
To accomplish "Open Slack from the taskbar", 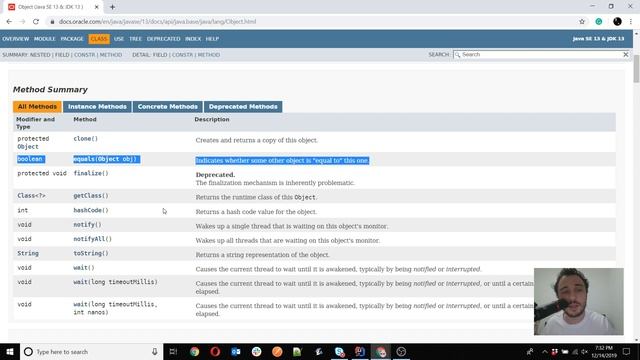I will coord(256,351).
